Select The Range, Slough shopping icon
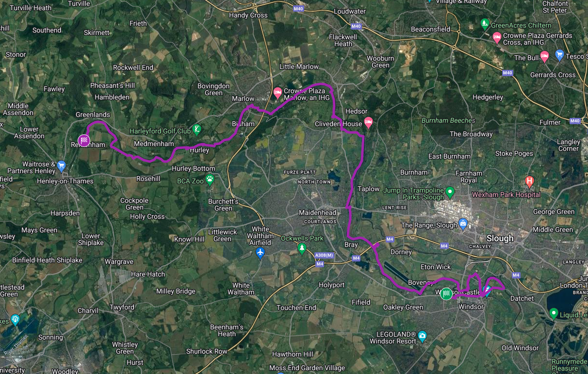The height and width of the screenshot is (374, 588). [463, 224]
